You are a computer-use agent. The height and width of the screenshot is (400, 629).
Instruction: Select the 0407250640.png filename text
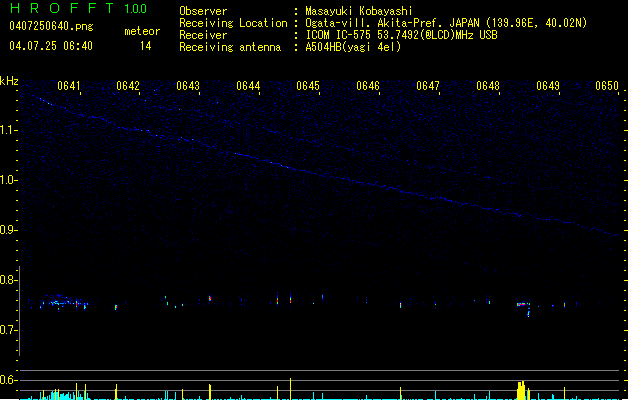[51, 24]
